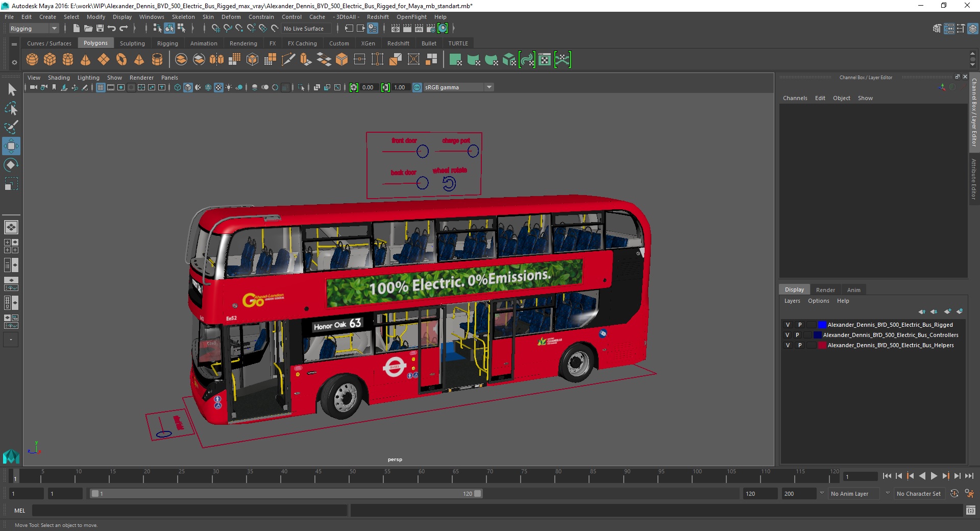Click the Auto Keyframe toggle icon
Image resolution: width=980 pixels, height=531 pixels.
pyautogui.click(x=954, y=494)
